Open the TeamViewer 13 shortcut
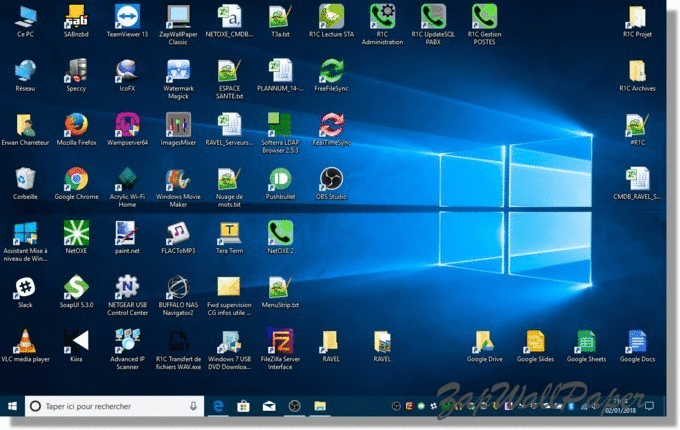The image size is (680, 430). pyautogui.click(x=127, y=16)
